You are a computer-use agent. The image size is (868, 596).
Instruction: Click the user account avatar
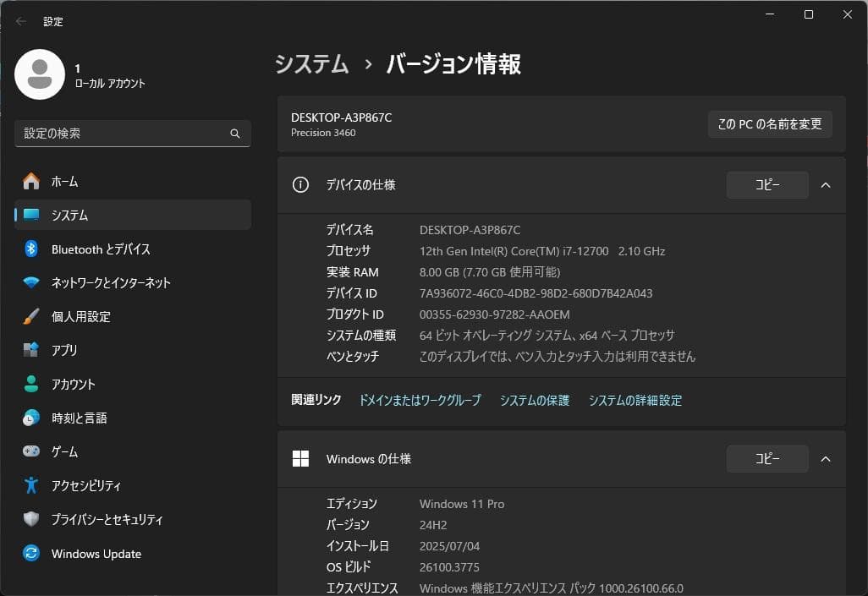click(40, 74)
